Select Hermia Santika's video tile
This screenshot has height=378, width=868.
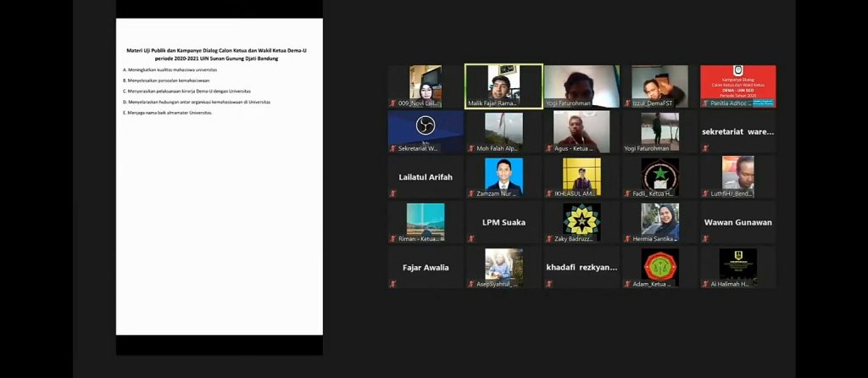pyautogui.click(x=659, y=221)
